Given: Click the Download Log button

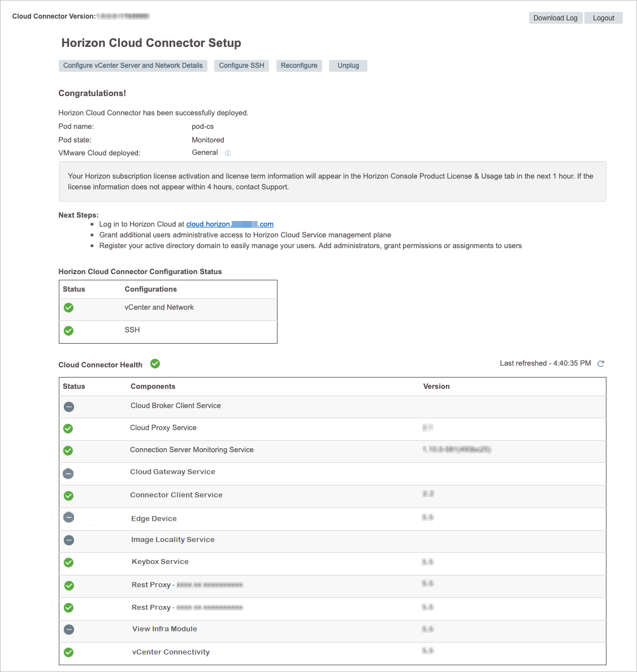Looking at the screenshot, I should coord(555,18).
